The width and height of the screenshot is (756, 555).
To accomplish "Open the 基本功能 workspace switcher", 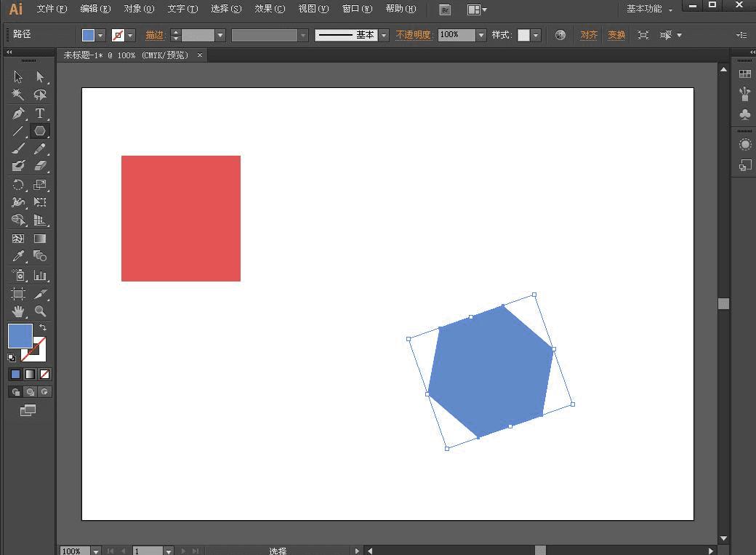I will click(x=648, y=9).
